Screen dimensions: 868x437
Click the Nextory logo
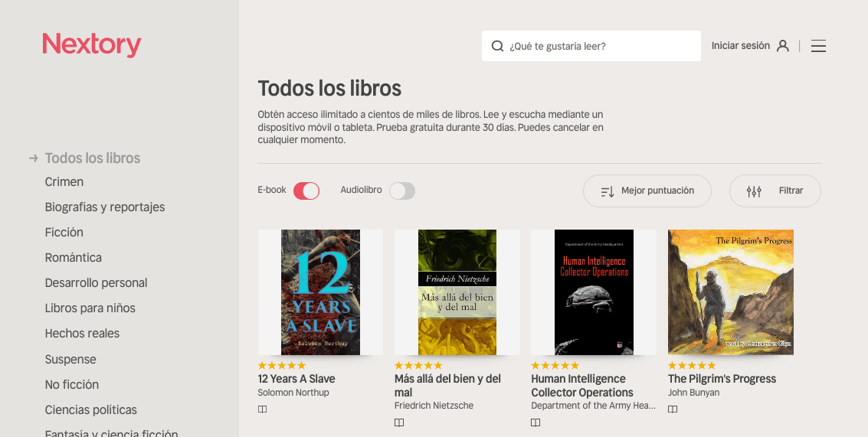click(x=92, y=45)
